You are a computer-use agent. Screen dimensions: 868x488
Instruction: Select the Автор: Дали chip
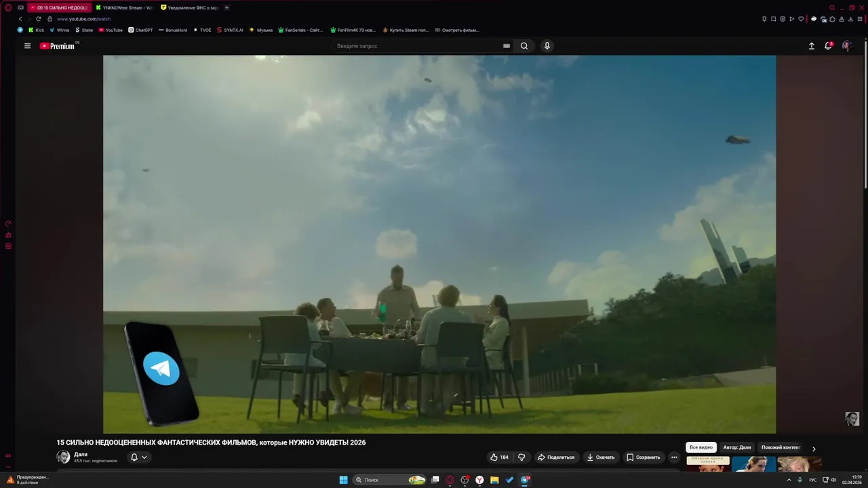pos(737,447)
